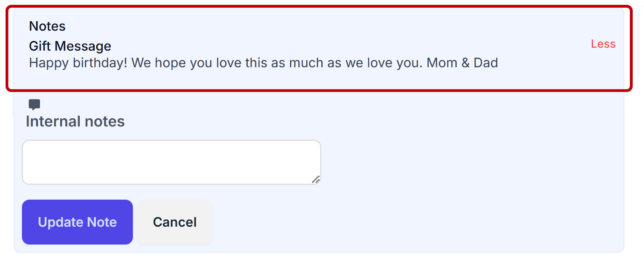
Task: Dismiss note editing with Cancel
Action: tap(175, 222)
